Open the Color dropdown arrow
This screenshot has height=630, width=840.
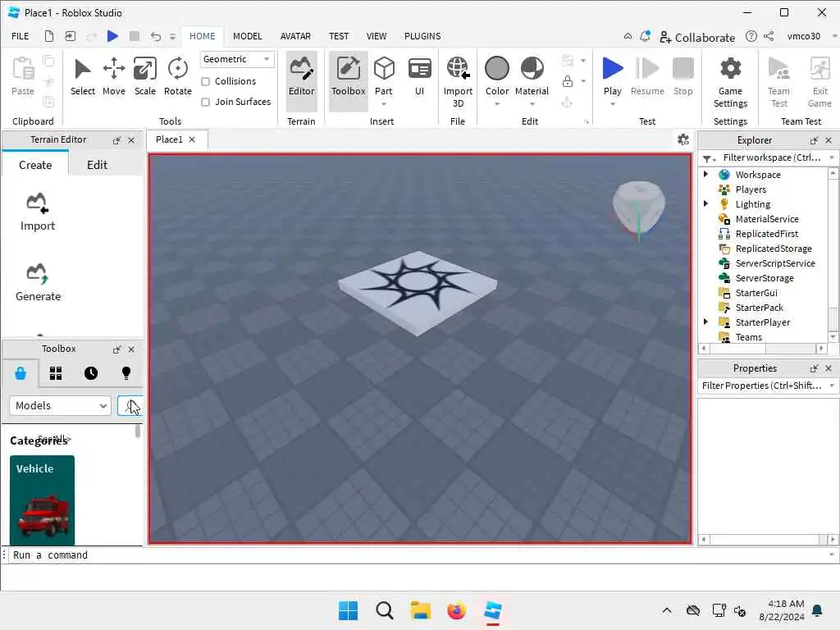click(496, 104)
